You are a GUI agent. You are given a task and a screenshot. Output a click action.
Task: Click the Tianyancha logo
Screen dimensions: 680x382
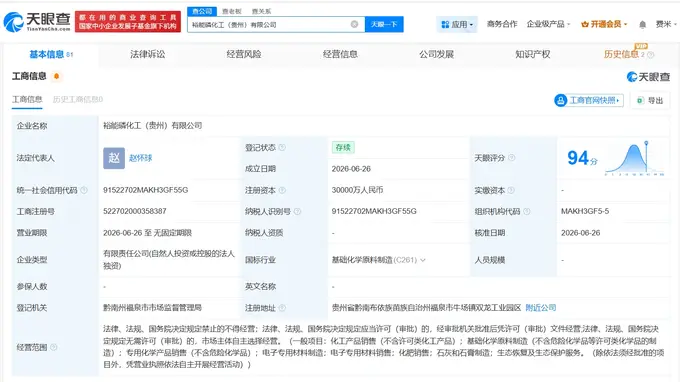(x=36, y=21)
